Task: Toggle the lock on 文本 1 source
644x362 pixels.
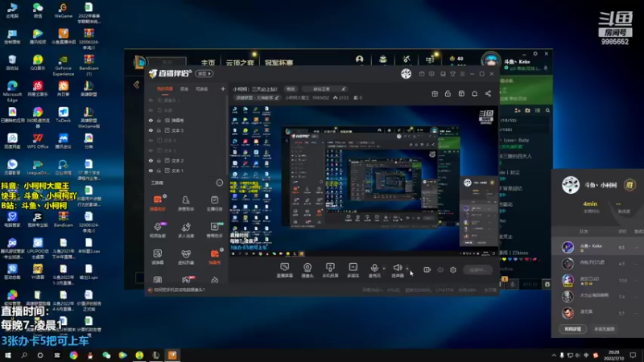Action: [x=159, y=171]
